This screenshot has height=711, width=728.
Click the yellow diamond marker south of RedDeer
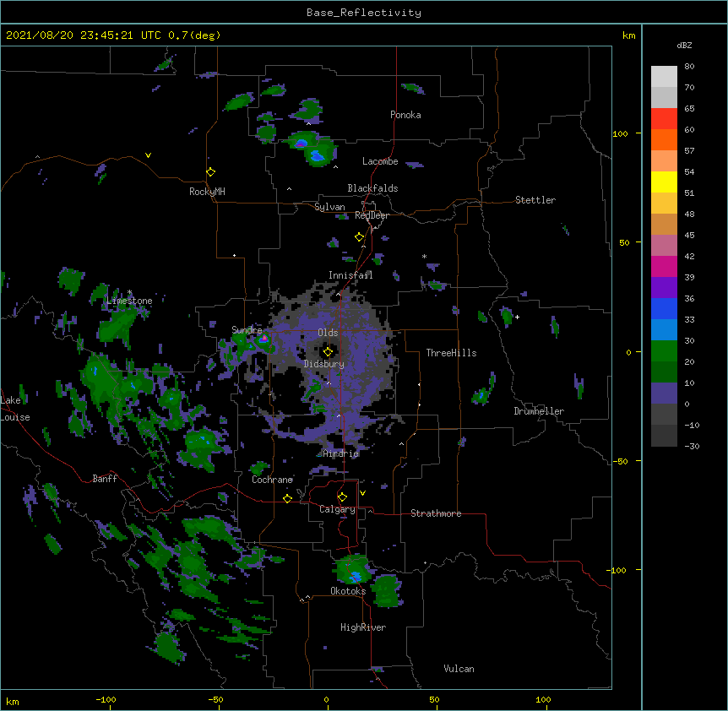(x=360, y=237)
